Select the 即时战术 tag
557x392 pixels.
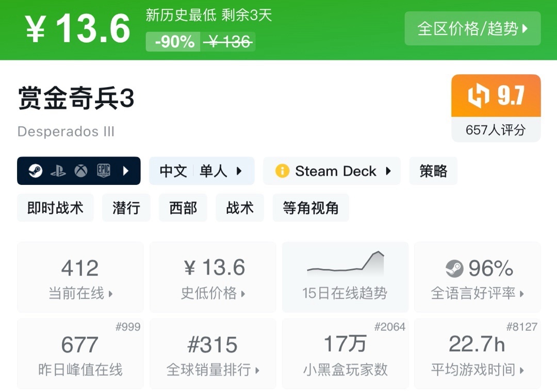(x=55, y=208)
